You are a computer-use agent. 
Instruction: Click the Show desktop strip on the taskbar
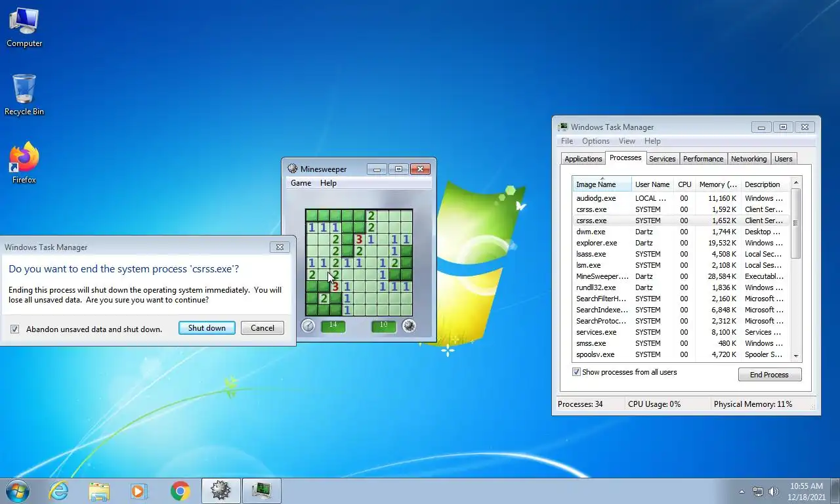[835, 492]
